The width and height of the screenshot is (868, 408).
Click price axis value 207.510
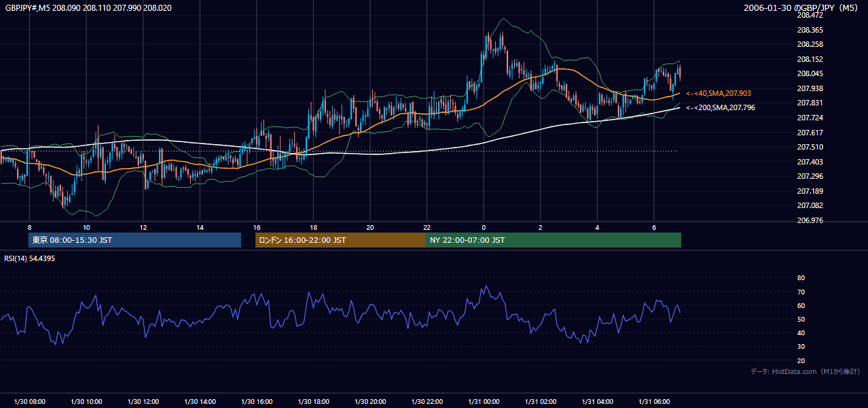[810, 147]
